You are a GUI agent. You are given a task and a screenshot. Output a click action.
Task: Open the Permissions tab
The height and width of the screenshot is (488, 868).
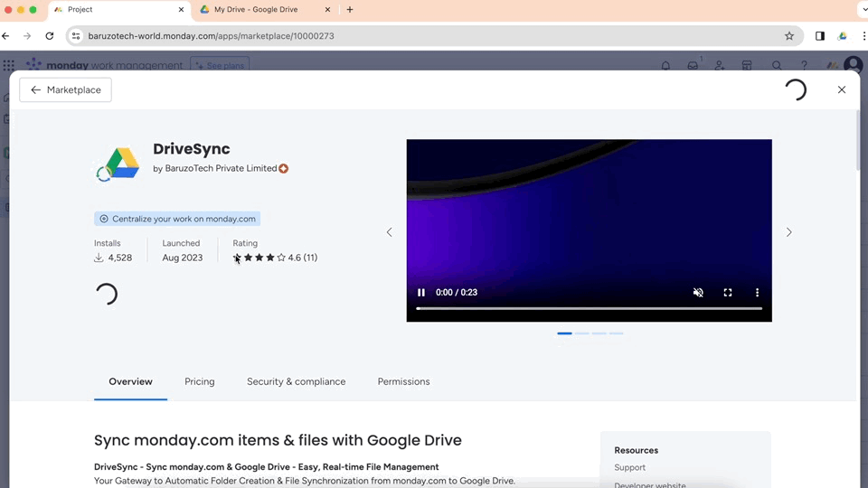coord(403,381)
